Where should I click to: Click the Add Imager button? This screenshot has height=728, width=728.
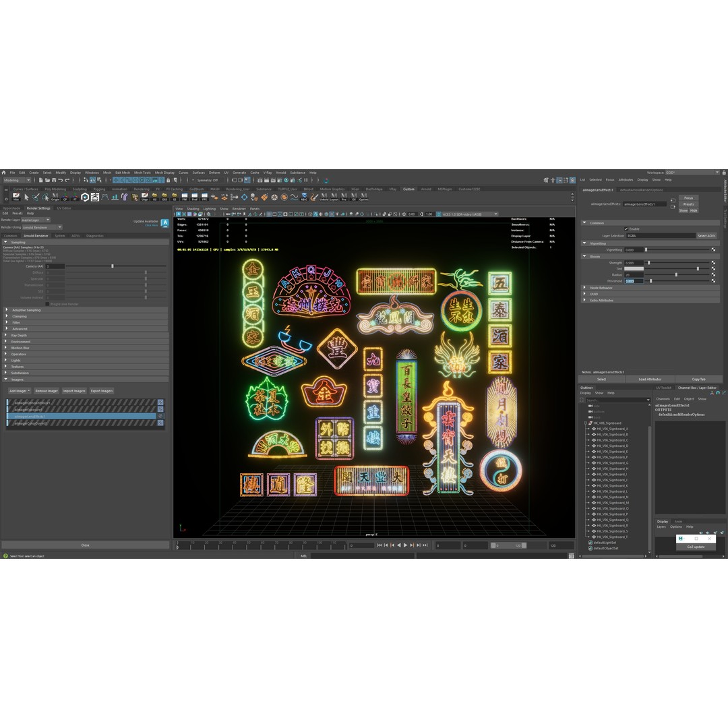(x=19, y=391)
